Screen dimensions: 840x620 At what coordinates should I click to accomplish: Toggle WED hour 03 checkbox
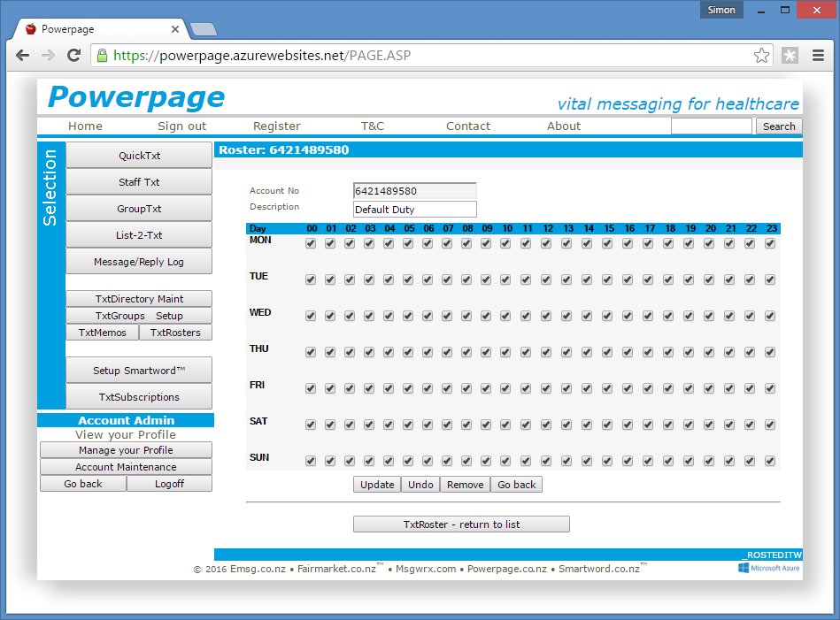[369, 316]
